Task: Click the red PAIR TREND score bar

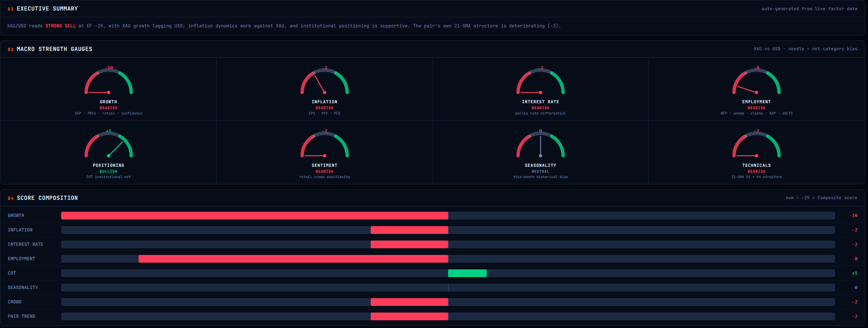Action: pyautogui.click(x=409, y=316)
